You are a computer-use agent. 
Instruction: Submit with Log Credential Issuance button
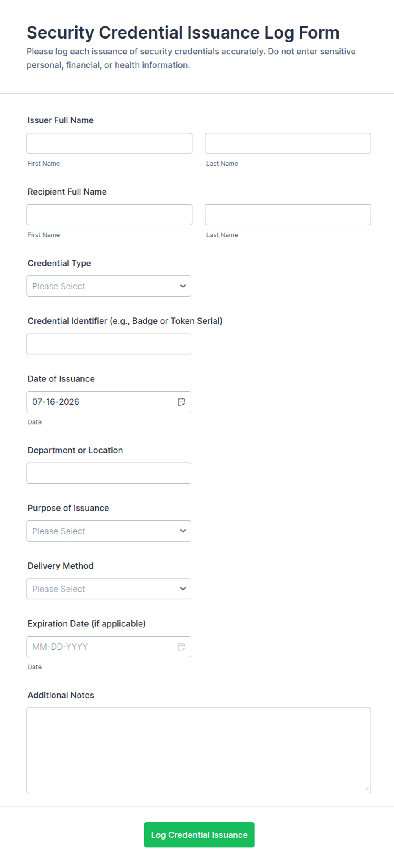[x=199, y=835]
